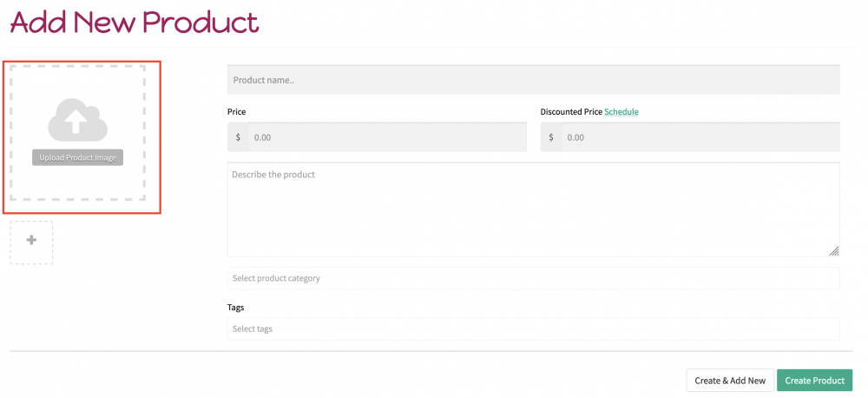Click the plus icon to add another image
Viewport: 868px width, 398px height.
pyautogui.click(x=31, y=240)
